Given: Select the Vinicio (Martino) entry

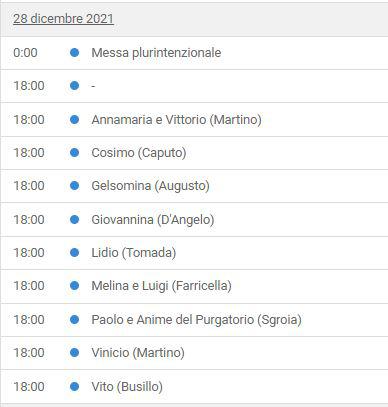Looking at the screenshot, I should pyautogui.click(x=138, y=353).
